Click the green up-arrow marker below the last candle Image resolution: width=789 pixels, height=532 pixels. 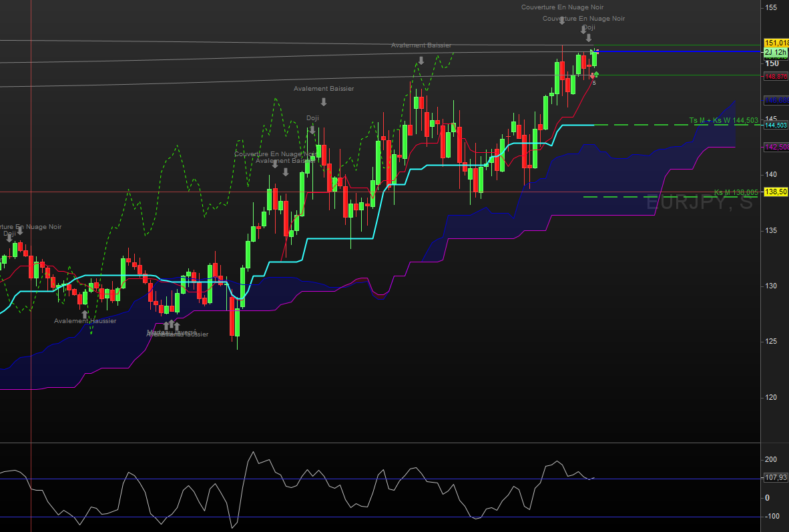pos(596,73)
